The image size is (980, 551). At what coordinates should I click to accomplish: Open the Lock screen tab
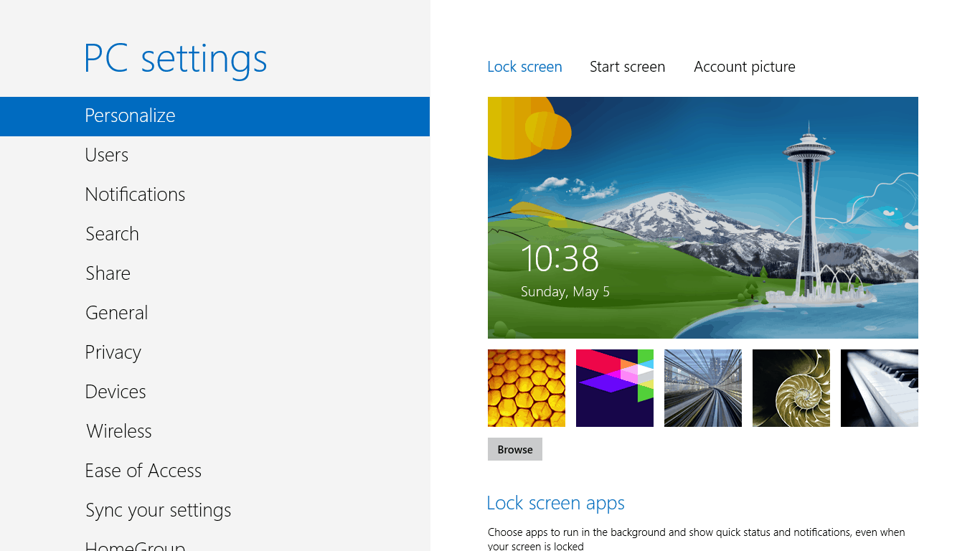(524, 66)
